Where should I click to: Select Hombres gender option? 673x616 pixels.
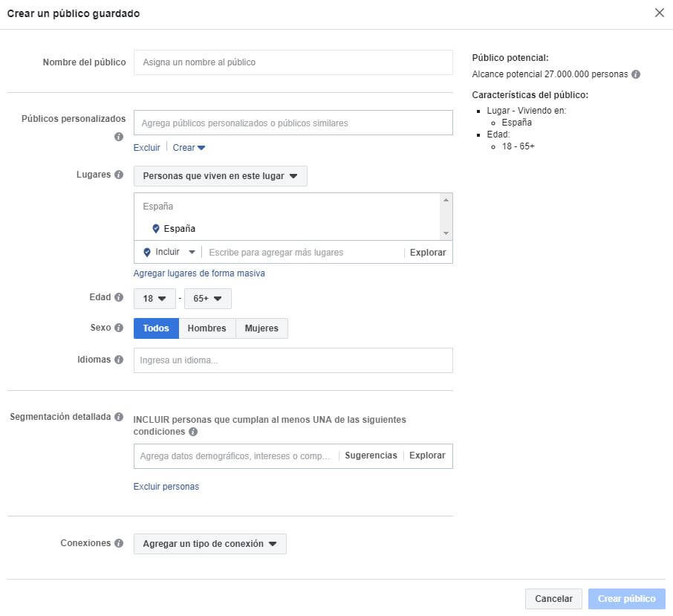(x=207, y=328)
